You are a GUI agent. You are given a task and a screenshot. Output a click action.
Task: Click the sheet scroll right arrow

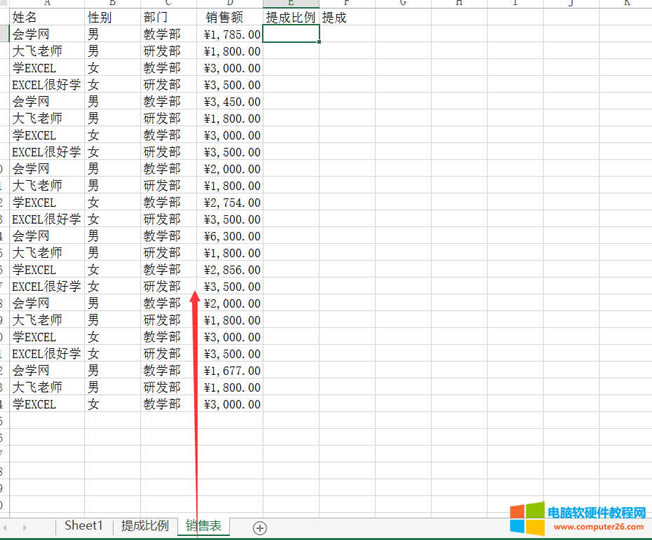coord(24,527)
